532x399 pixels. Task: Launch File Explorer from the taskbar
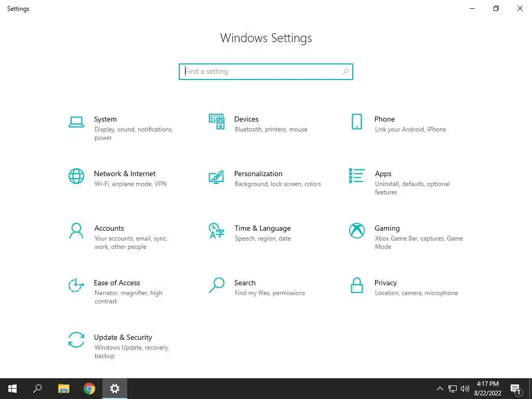click(x=63, y=389)
